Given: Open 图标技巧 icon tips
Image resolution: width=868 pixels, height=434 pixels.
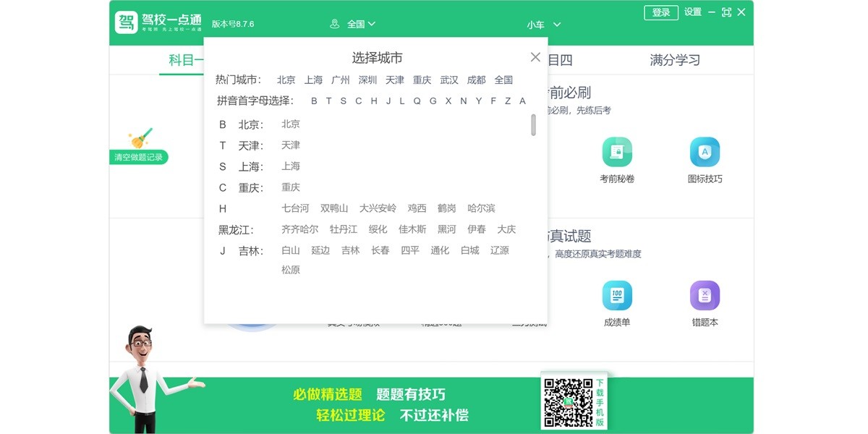Looking at the screenshot, I should tap(705, 154).
